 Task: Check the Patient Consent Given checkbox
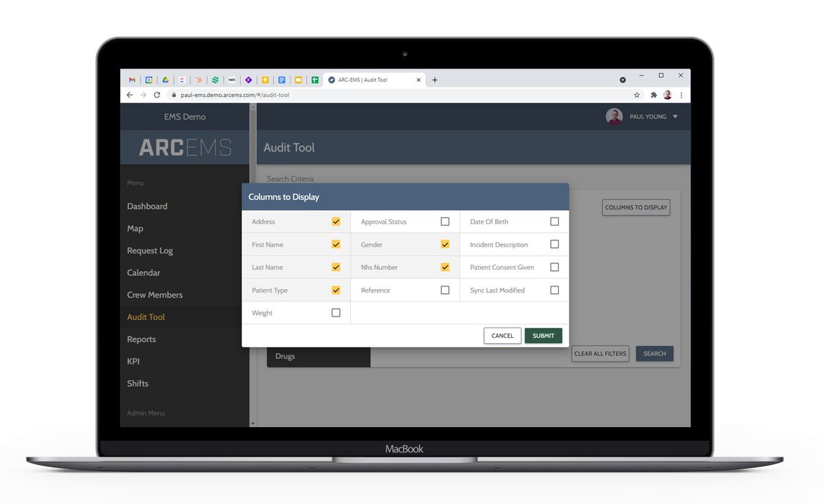555,267
